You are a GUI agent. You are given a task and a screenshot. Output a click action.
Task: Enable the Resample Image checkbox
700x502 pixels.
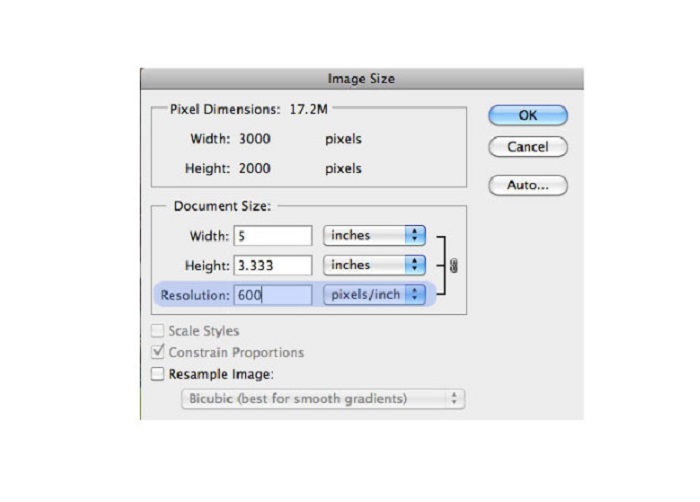(x=157, y=374)
